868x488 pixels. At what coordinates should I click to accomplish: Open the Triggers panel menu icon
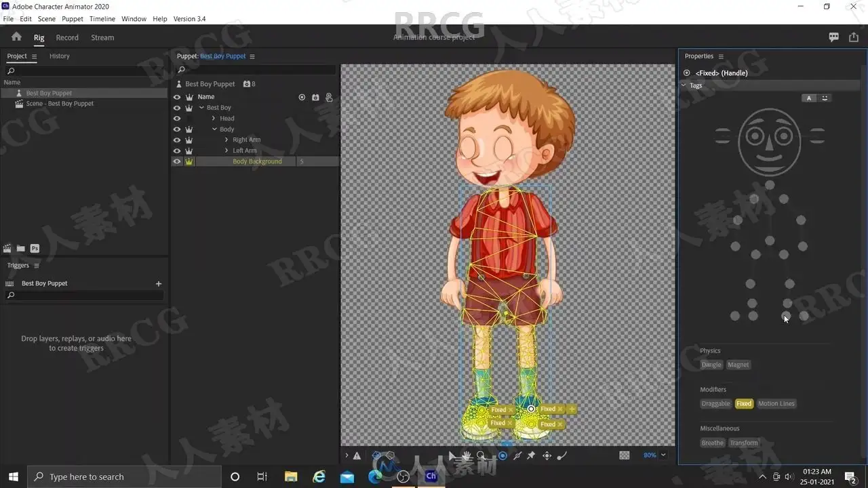(37, 266)
